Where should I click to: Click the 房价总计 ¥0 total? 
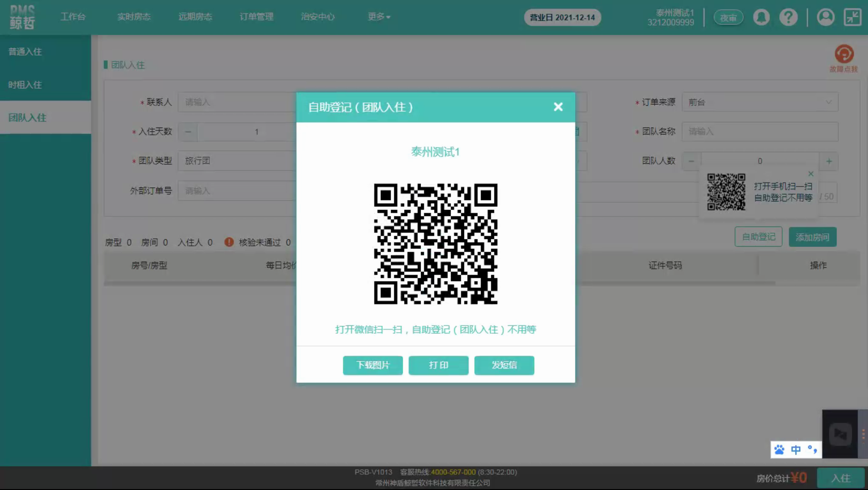tap(782, 478)
